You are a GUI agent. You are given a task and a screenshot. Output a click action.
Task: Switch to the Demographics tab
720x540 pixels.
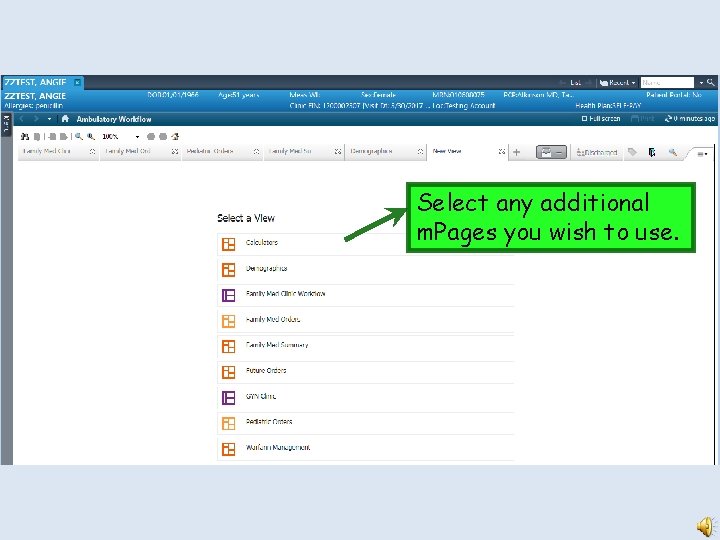click(x=386, y=152)
